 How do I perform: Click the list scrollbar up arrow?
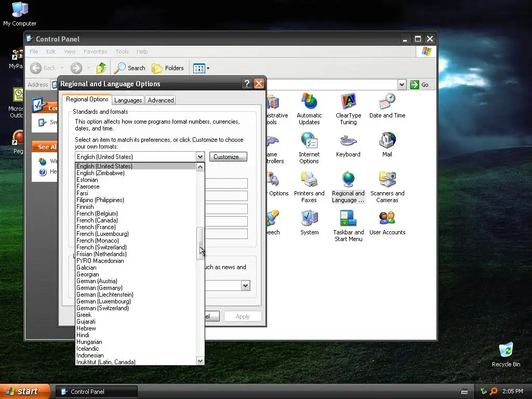coord(200,167)
